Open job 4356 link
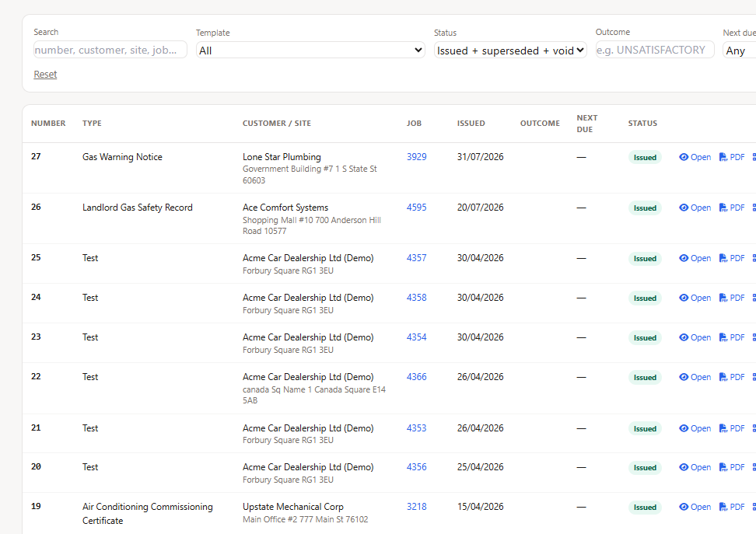The height and width of the screenshot is (534, 756). [x=417, y=467]
